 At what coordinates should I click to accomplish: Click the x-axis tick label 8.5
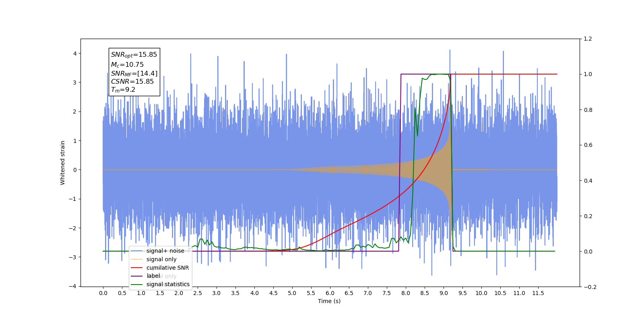(425, 293)
